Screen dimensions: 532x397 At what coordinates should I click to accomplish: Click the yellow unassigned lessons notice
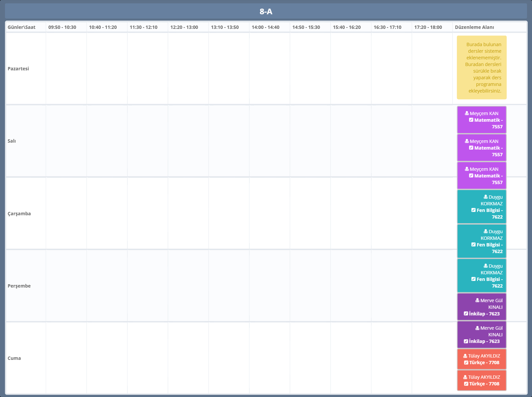click(482, 68)
